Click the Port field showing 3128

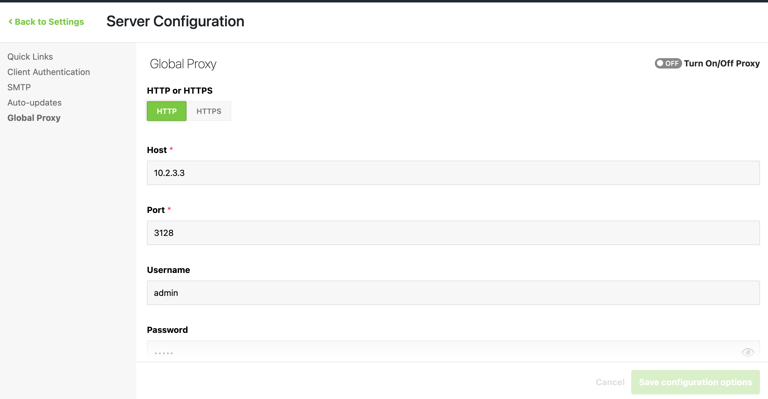[453, 233]
